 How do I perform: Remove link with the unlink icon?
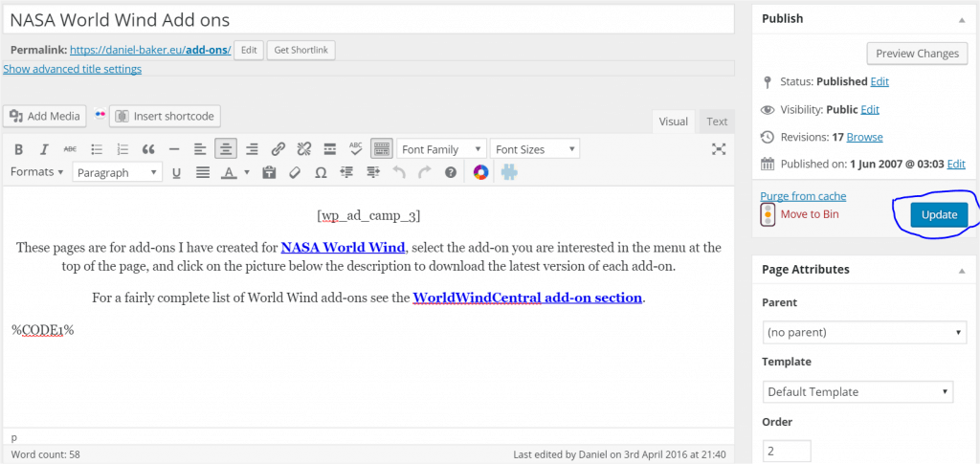tap(304, 149)
